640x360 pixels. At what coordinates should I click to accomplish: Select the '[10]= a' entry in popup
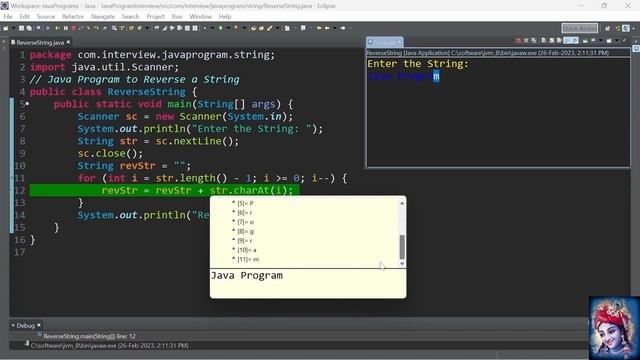(247, 250)
